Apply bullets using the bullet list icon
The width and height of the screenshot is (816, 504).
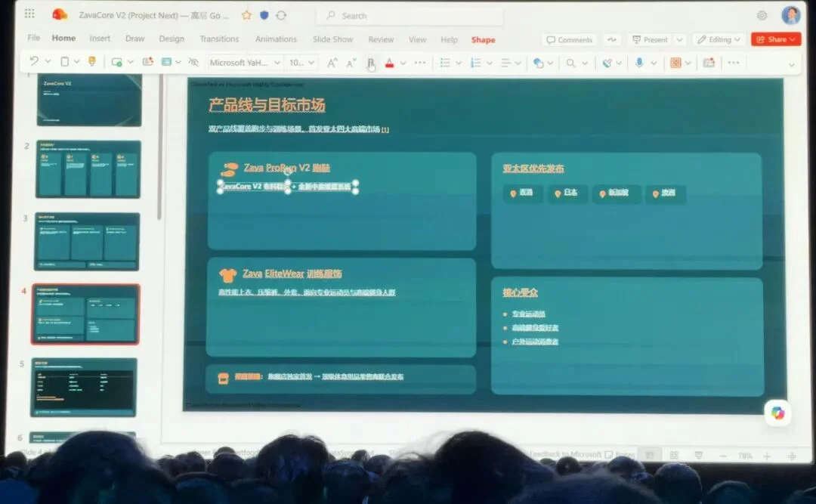click(447, 62)
